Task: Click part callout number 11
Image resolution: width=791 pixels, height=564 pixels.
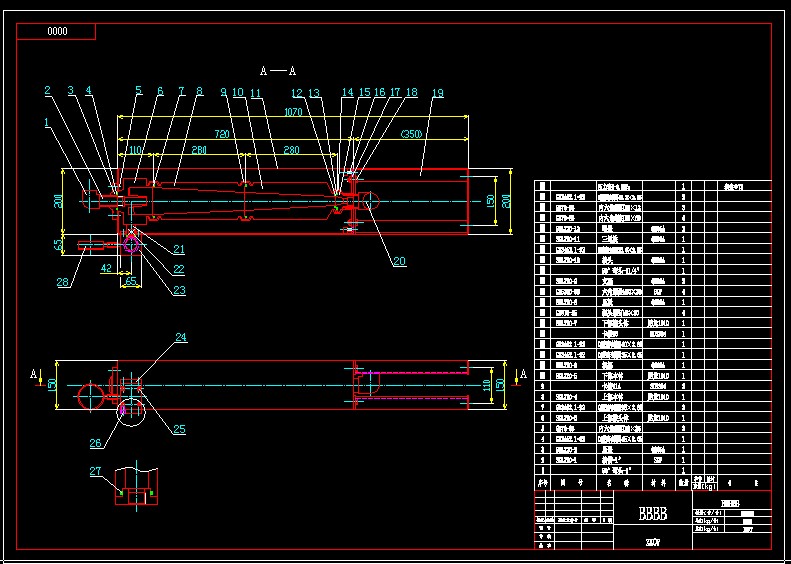Action: tap(256, 93)
